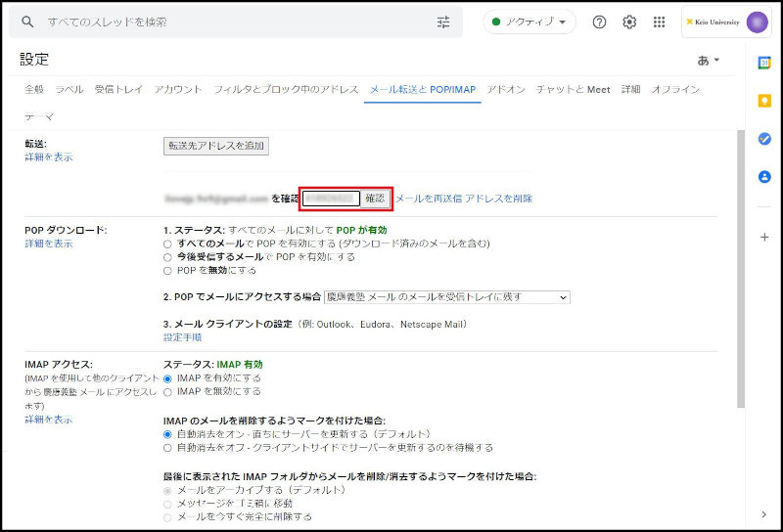Image resolution: width=783 pixels, height=532 pixels.
Task: Click the search magnifier icon
Action: point(27,22)
